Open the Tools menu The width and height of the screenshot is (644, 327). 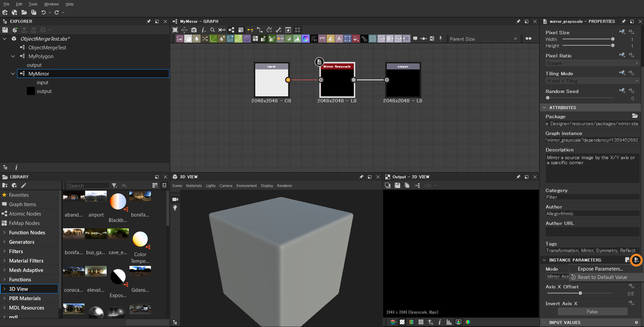tap(33, 4)
